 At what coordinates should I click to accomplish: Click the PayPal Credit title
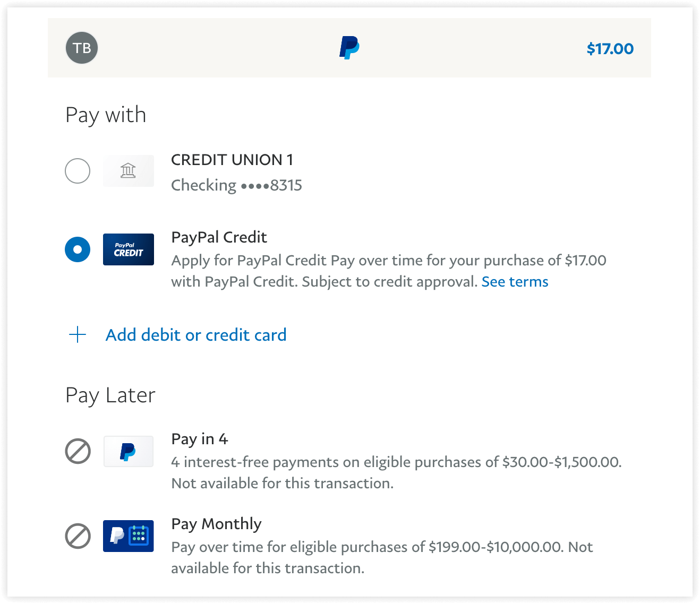pos(219,237)
